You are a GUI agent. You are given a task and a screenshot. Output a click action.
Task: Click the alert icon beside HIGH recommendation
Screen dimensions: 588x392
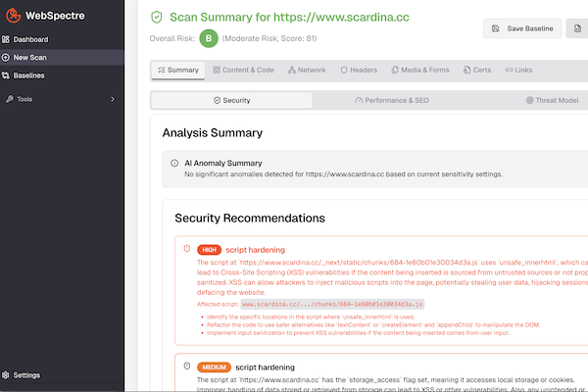pos(187,248)
